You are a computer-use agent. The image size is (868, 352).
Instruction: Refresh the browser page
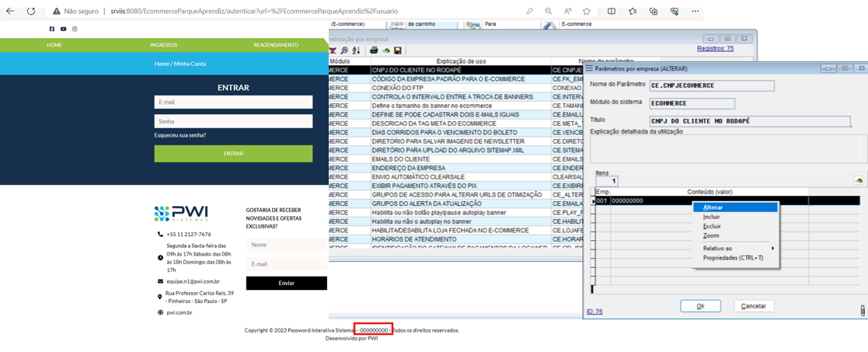coord(31,11)
